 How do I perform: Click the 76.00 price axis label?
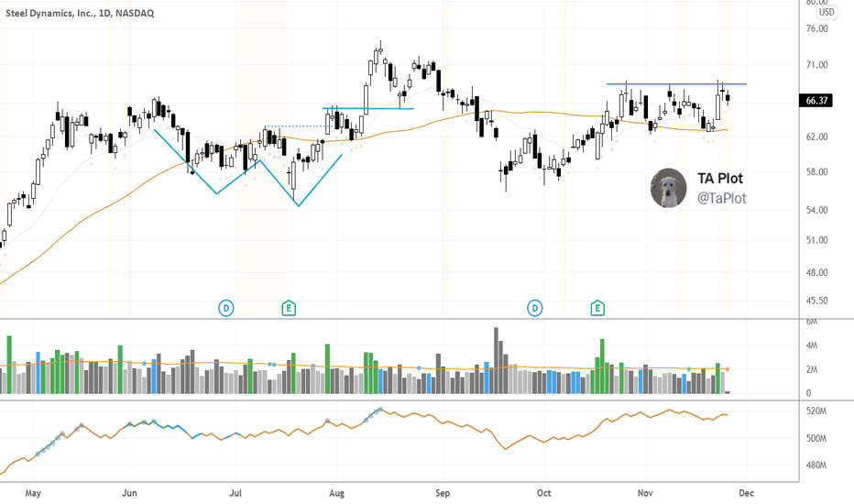(x=816, y=29)
